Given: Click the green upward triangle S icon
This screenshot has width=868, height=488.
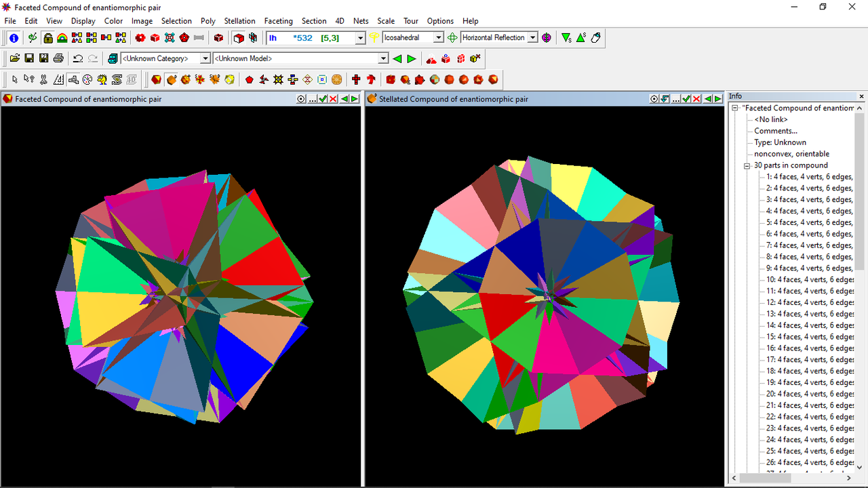Looking at the screenshot, I should (581, 38).
